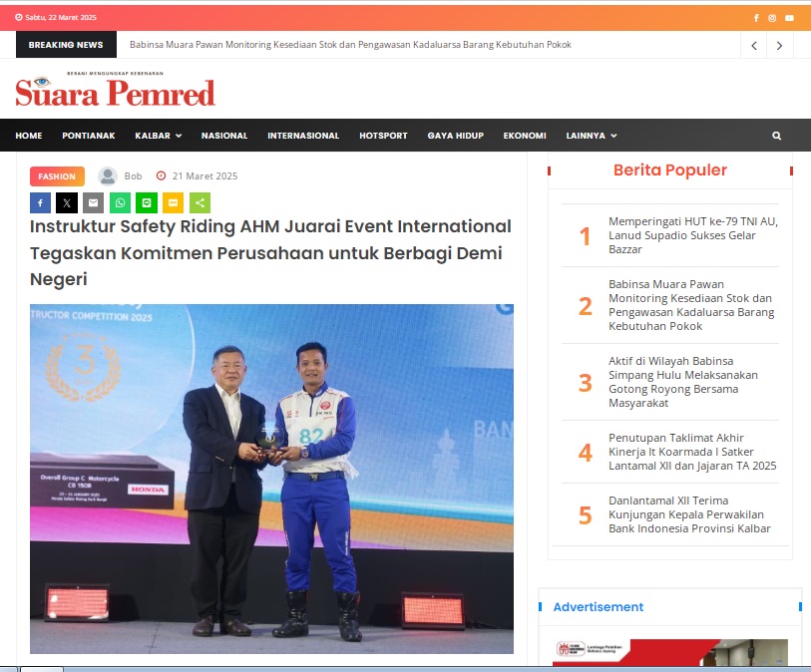Share the article on WhatsApp
Screen dimensions: 811x672
pos(120,202)
